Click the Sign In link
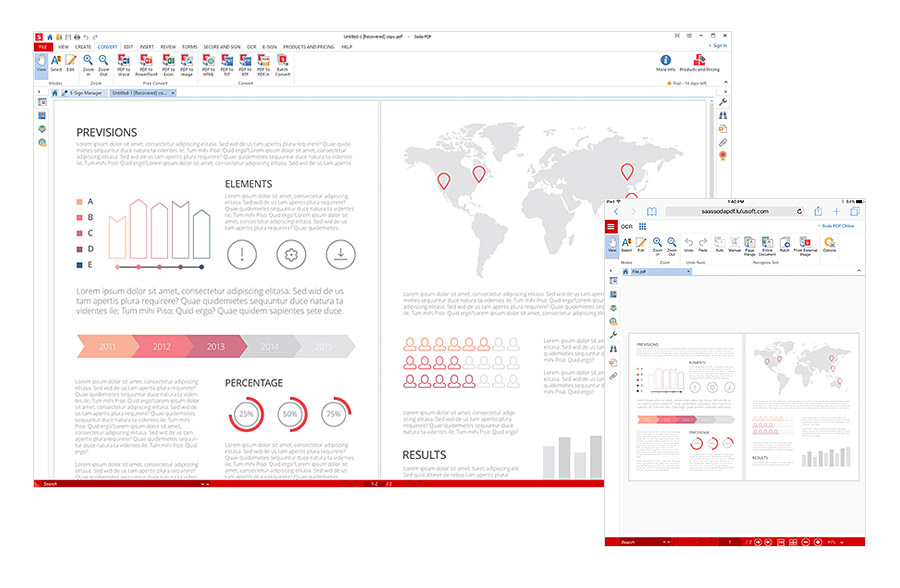Screen dimensions: 900x588 tap(720, 44)
